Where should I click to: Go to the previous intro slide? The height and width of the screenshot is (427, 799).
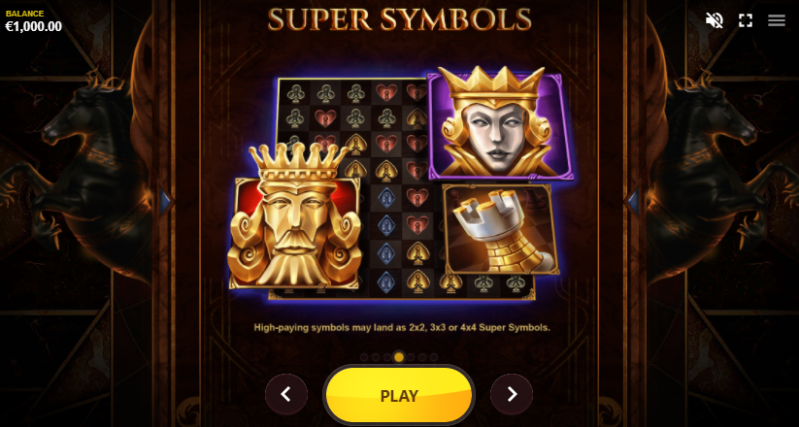286,394
